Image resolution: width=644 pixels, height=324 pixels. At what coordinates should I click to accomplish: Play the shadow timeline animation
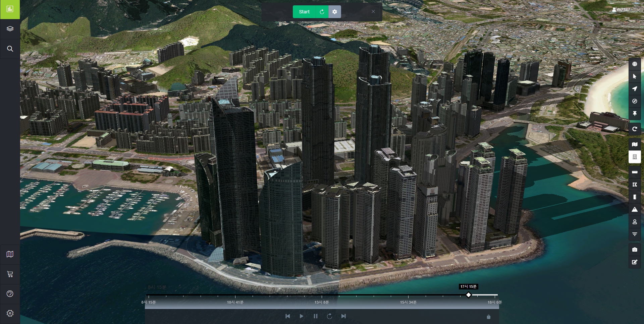301,316
